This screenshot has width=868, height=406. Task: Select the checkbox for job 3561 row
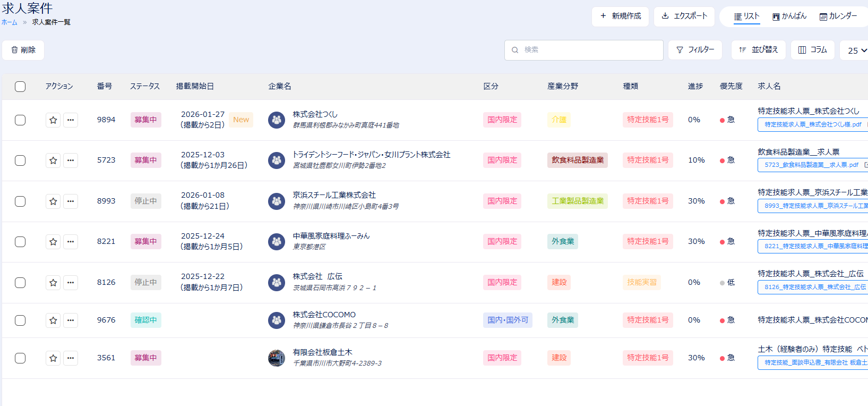pyautogui.click(x=20, y=358)
